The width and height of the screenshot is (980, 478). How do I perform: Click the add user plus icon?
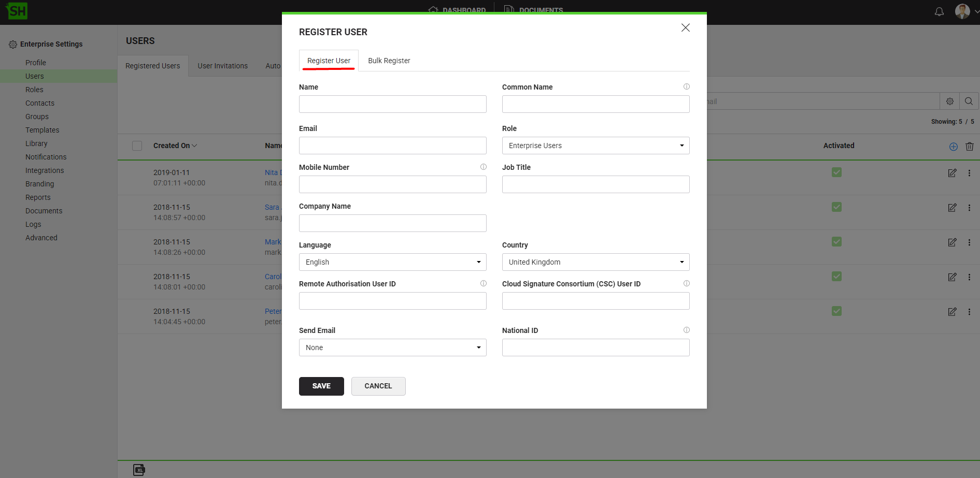tap(953, 147)
